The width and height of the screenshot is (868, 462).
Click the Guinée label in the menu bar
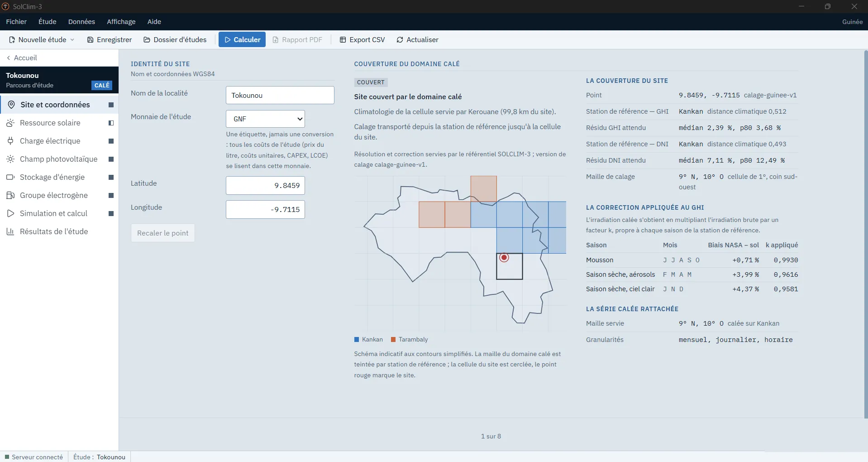click(x=852, y=22)
